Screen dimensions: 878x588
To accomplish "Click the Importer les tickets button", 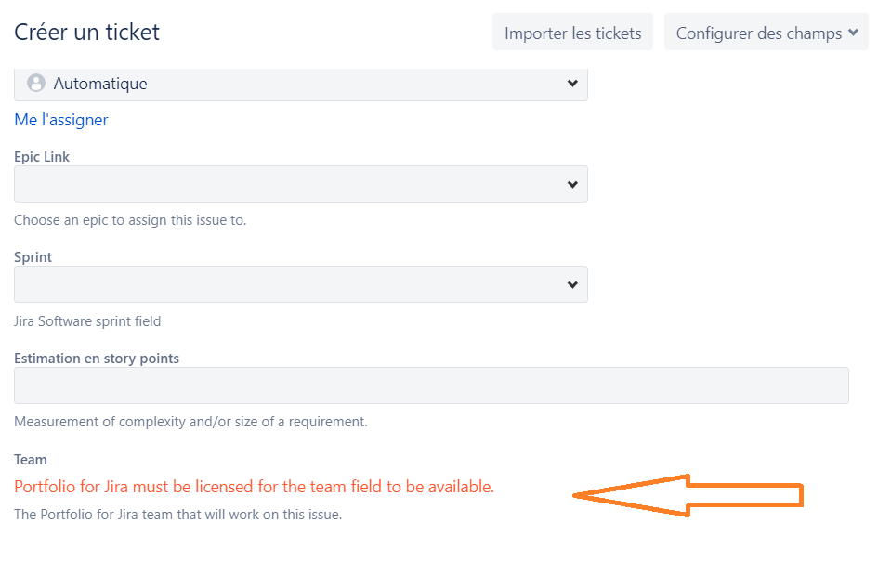I will pos(572,33).
